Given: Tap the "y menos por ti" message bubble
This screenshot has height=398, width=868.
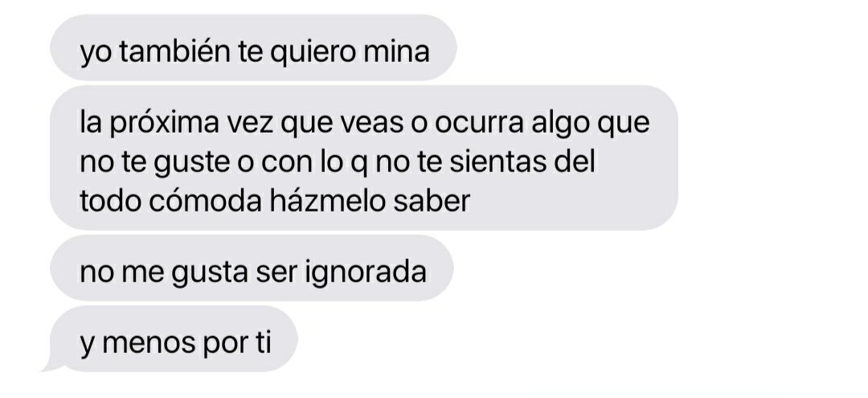Looking at the screenshot, I should pos(174,339).
